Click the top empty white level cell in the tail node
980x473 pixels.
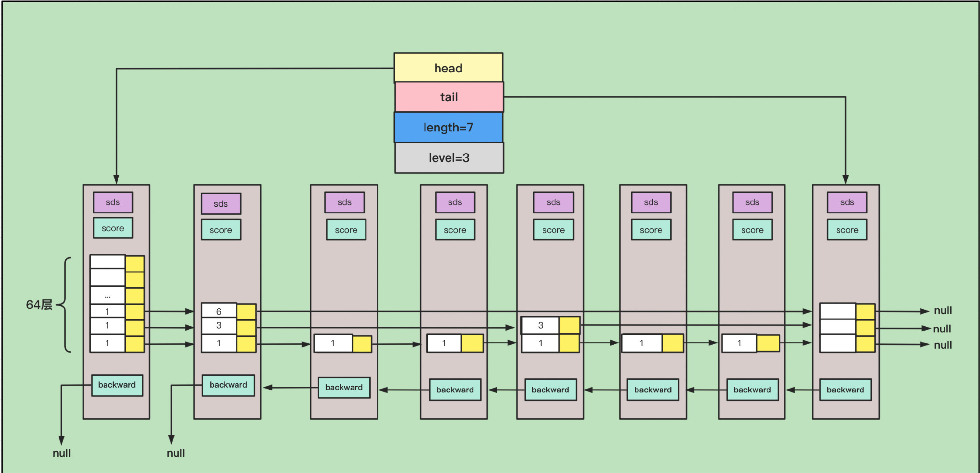[x=838, y=311]
